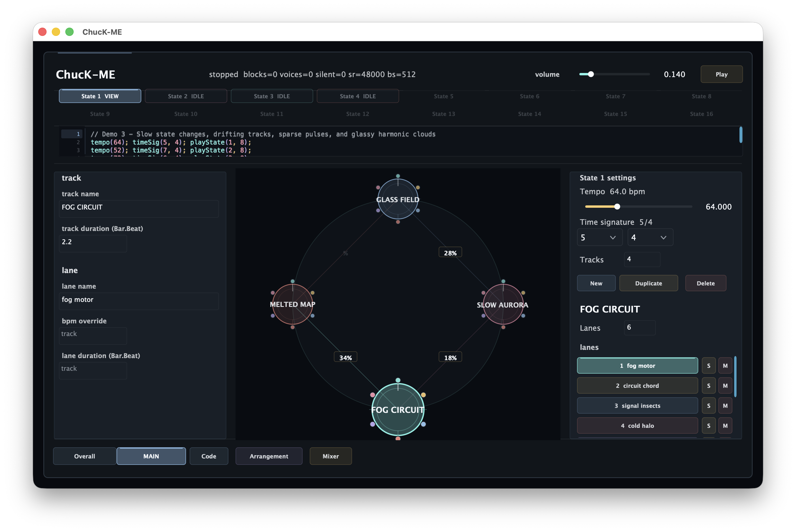Select the State 16 slot
The height and width of the screenshot is (532, 796).
(x=701, y=114)
